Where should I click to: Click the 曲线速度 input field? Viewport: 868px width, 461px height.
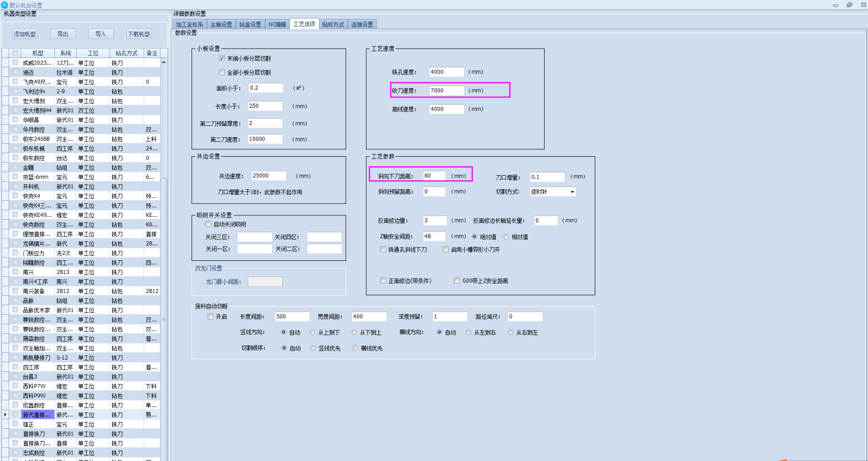(446, 109)
